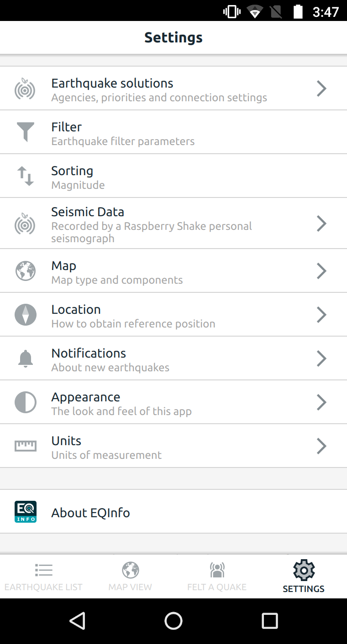Viewport: 347px width, 644px height.
Task: Open Filter earthquake parameters entry
Action: point(173,132)
